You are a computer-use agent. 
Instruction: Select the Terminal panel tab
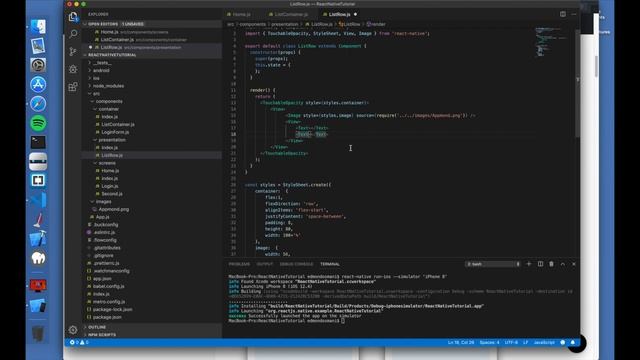click(330, 264)
